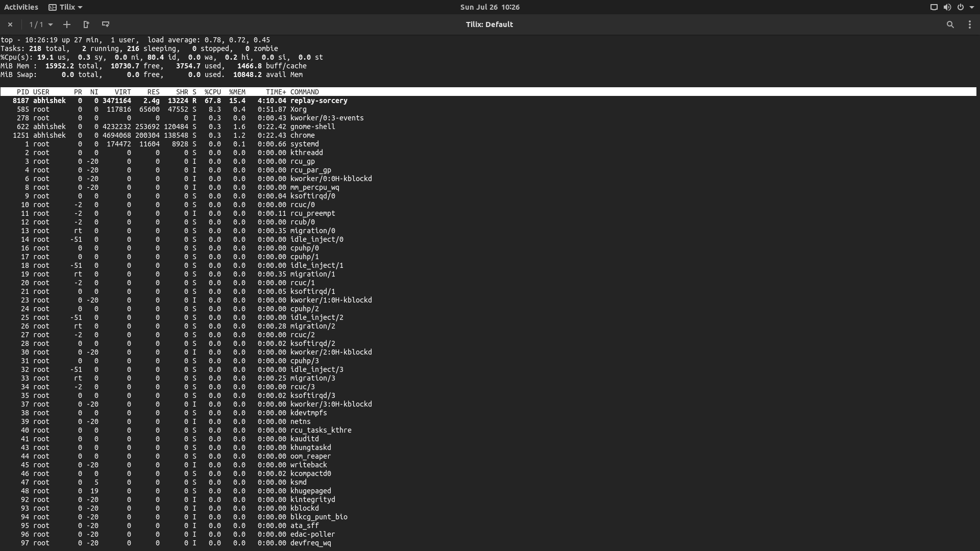Expand the system menu with the dropdown arrow
Image resolution: width=980 pixels, height=551 pixels.
972,7
